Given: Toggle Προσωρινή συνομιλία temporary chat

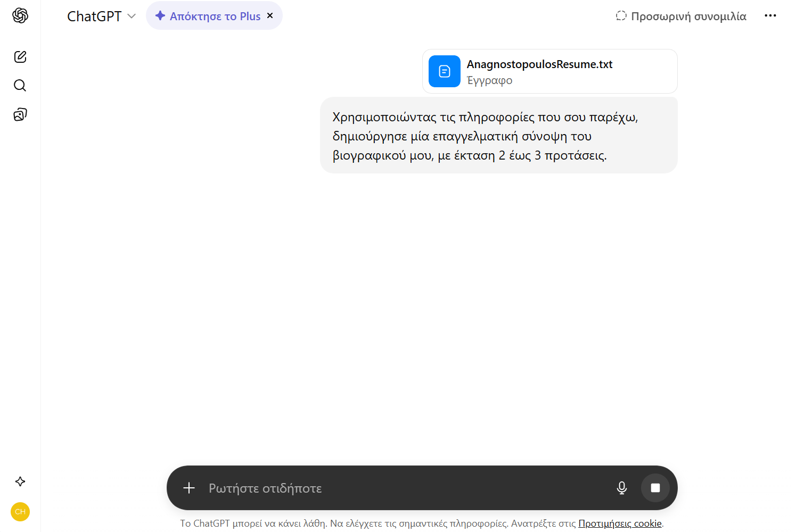Looking at the screenshot, I should (681, 16).
